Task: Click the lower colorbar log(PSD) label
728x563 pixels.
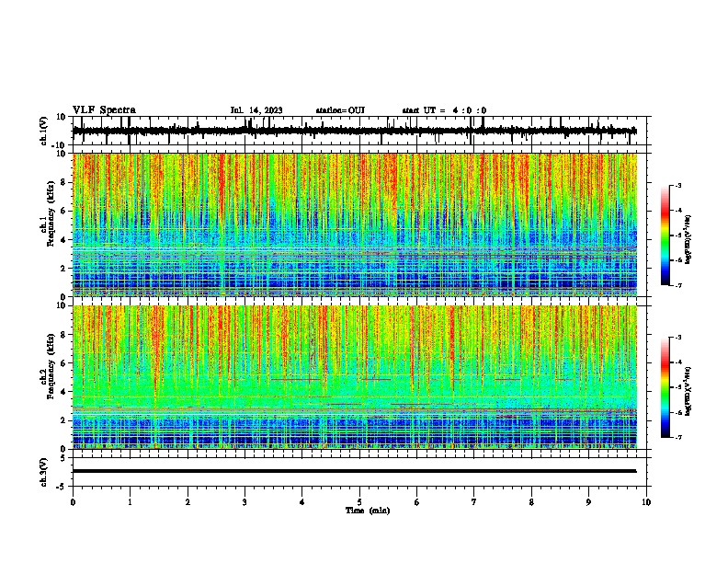Action: [688, 391]
